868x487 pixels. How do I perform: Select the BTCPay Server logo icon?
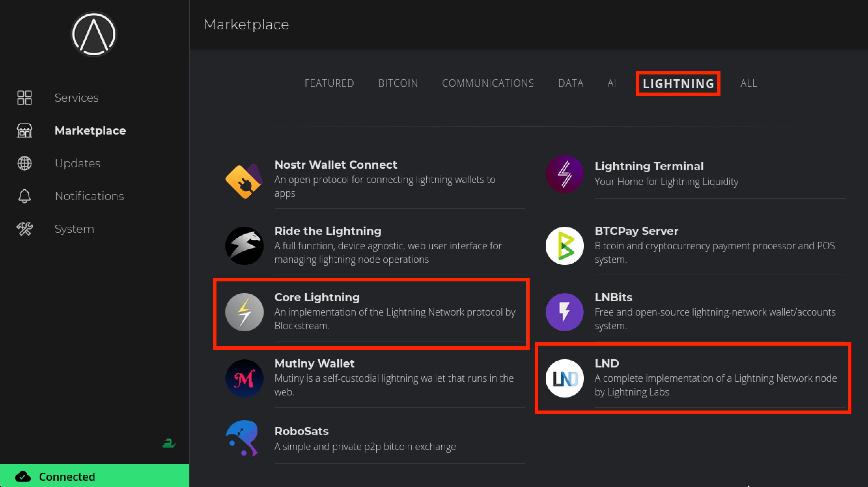point(564,246)
